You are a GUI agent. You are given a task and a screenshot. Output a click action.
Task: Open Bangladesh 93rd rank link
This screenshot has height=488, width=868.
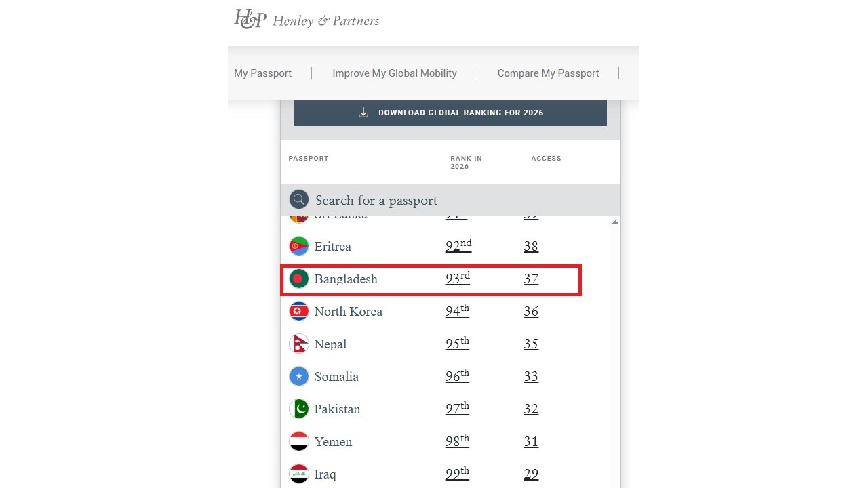[457, 279]
